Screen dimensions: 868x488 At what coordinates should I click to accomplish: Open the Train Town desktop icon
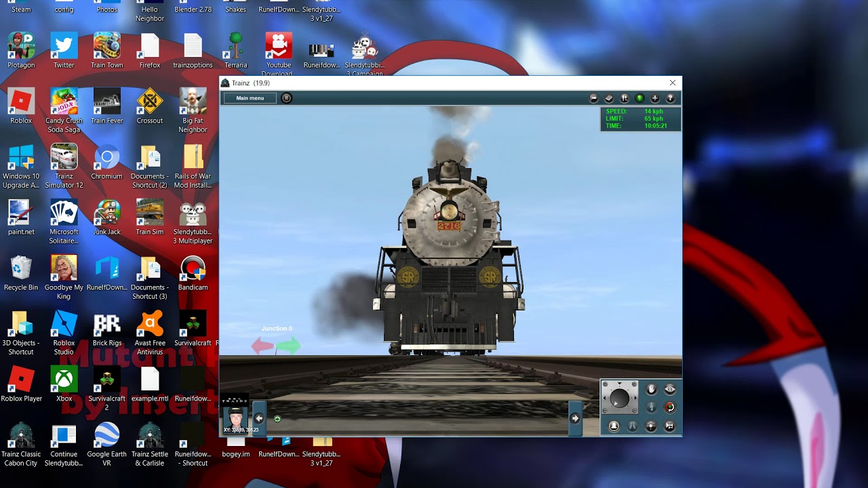[x=107, y=51]
